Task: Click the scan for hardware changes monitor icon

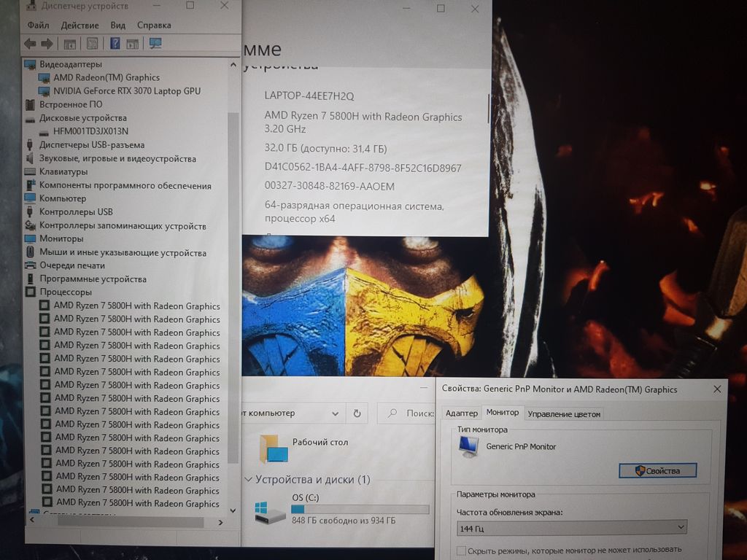Action: pos(155,44)
